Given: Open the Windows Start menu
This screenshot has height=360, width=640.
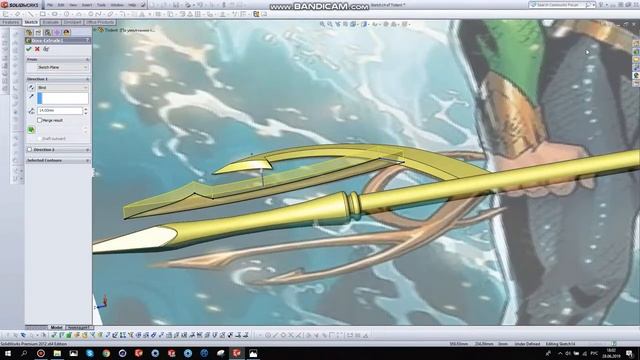Looking at the screenshot, I should tap(8, 353).
